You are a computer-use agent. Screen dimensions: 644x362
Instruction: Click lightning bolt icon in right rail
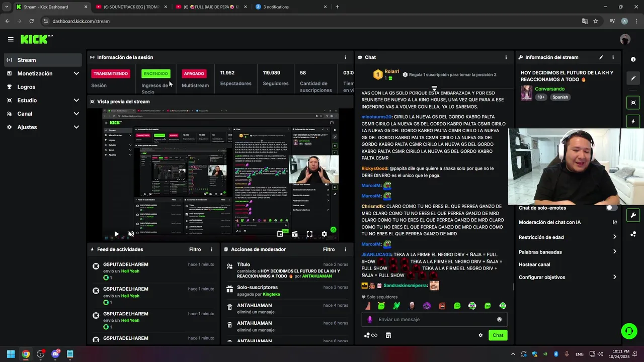(x=633, y=122)
